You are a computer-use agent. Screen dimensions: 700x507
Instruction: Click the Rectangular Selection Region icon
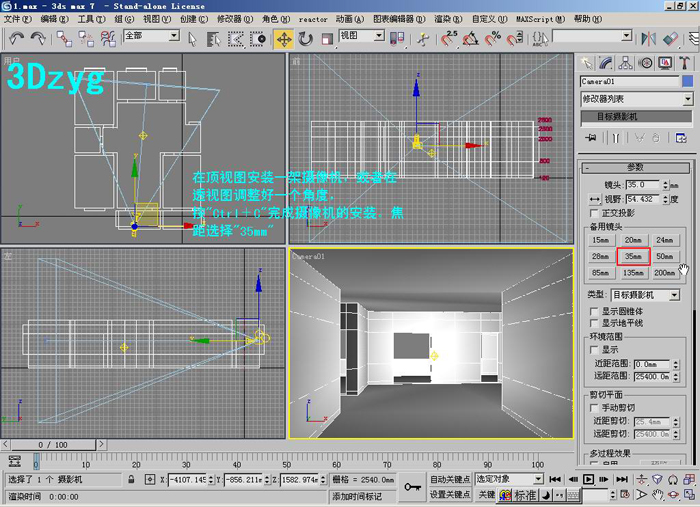point(236,39)
